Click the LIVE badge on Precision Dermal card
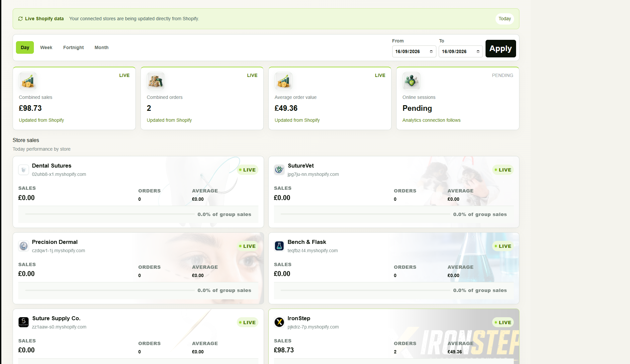 247,246
